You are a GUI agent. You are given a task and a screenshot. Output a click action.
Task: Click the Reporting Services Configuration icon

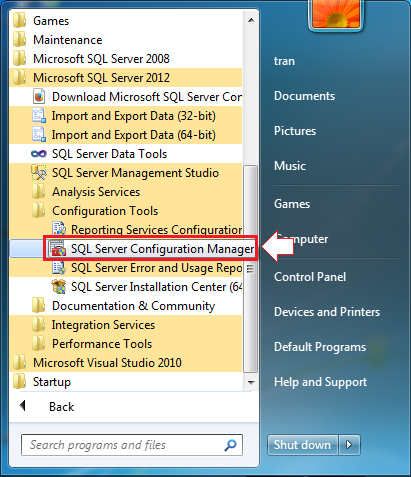coord(59,229)
